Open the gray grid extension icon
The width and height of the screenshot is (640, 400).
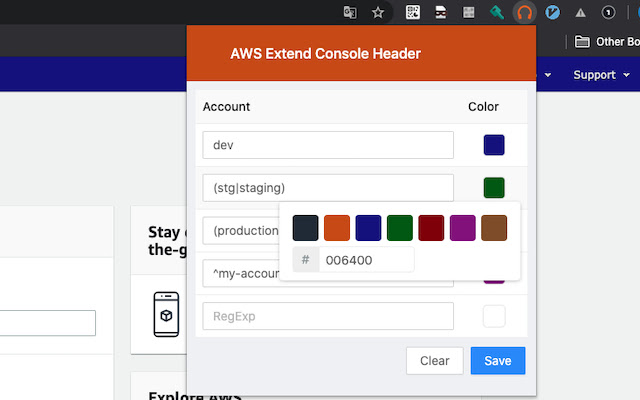469,12
